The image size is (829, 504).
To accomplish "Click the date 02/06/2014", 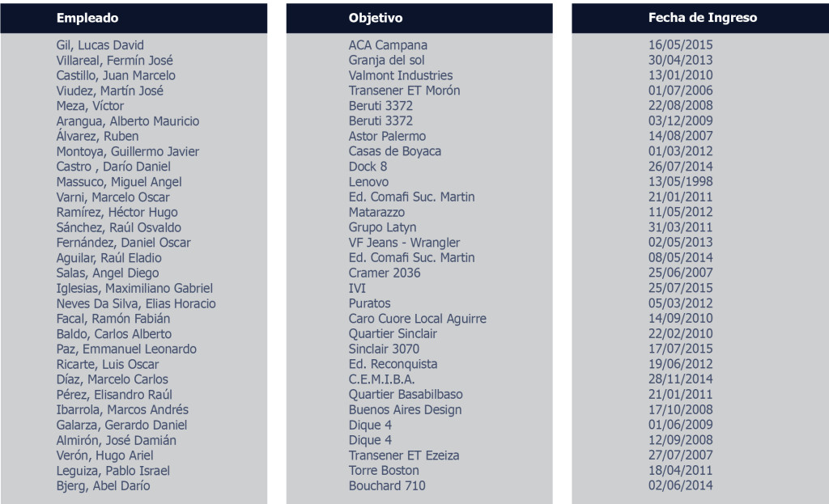I will 680,485.
